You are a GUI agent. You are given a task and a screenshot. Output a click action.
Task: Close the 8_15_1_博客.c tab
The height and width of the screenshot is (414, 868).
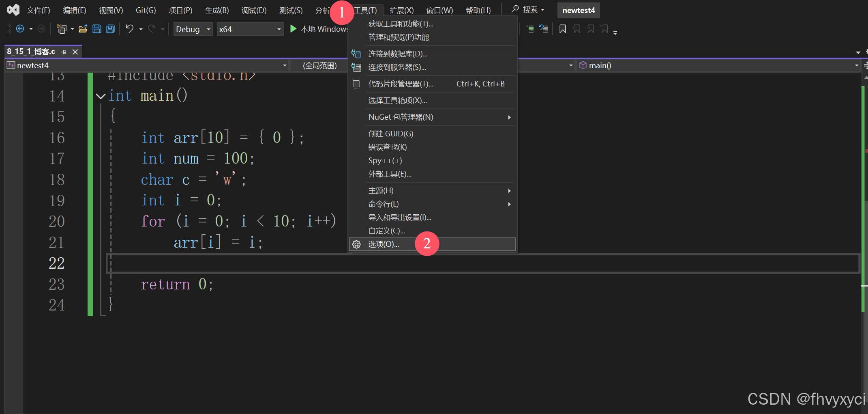(75, 52)
